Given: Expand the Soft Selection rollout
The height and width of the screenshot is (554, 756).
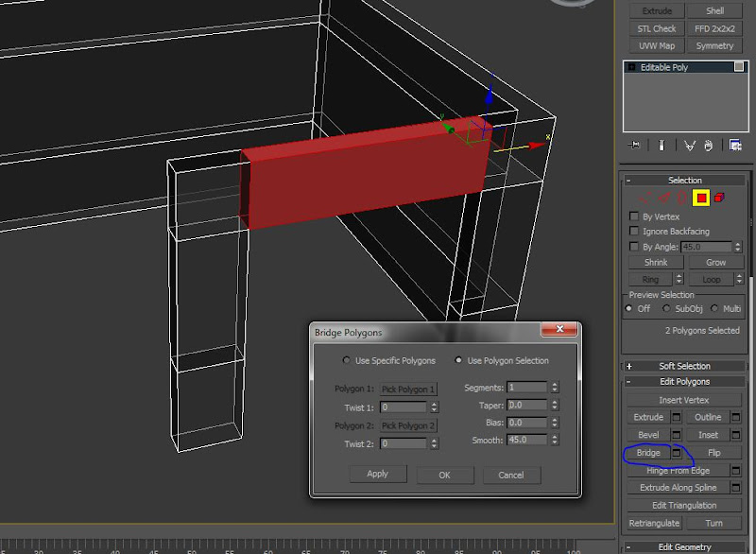Looking at the screenshot, I should [628, 366].
